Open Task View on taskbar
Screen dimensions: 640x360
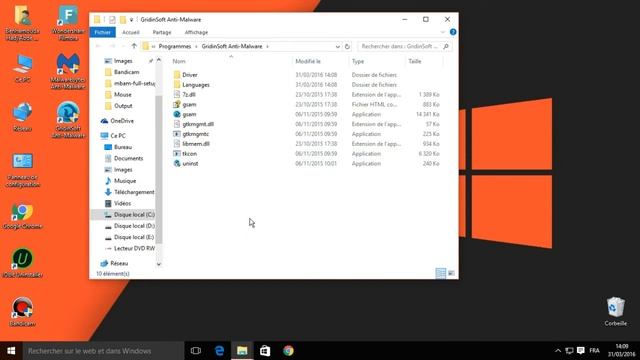[196, 351]
